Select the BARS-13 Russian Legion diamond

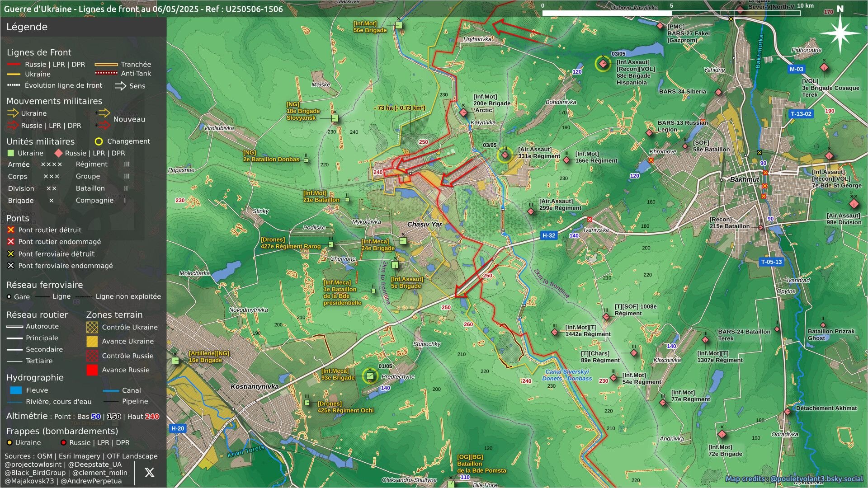649,133
